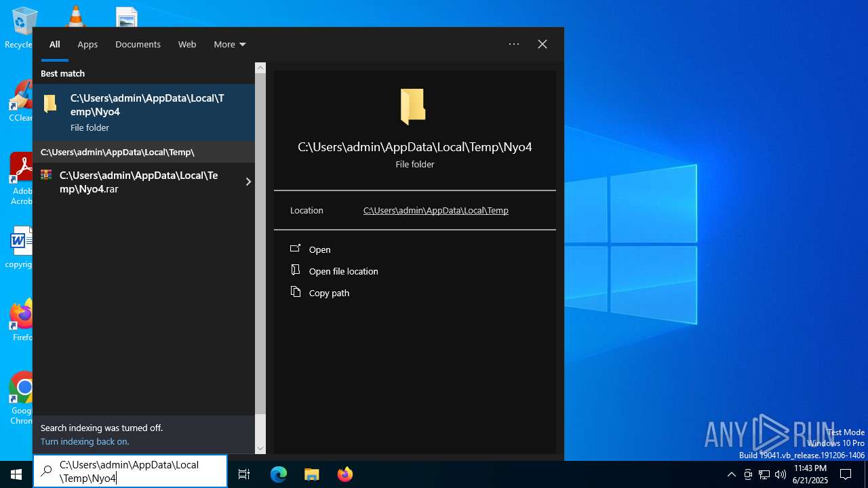Click the search magnifier icon

47,471
